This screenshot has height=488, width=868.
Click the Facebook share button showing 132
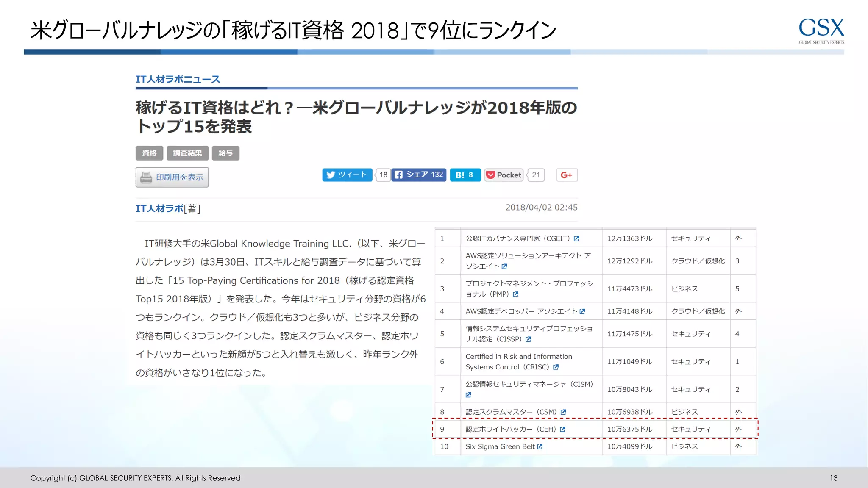pyautogui.click(x=419, y=175)
